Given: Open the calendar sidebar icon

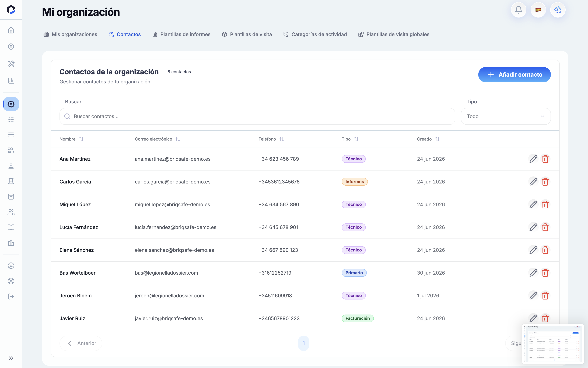Looking at the screenshot, I should (x=11, y=196).
